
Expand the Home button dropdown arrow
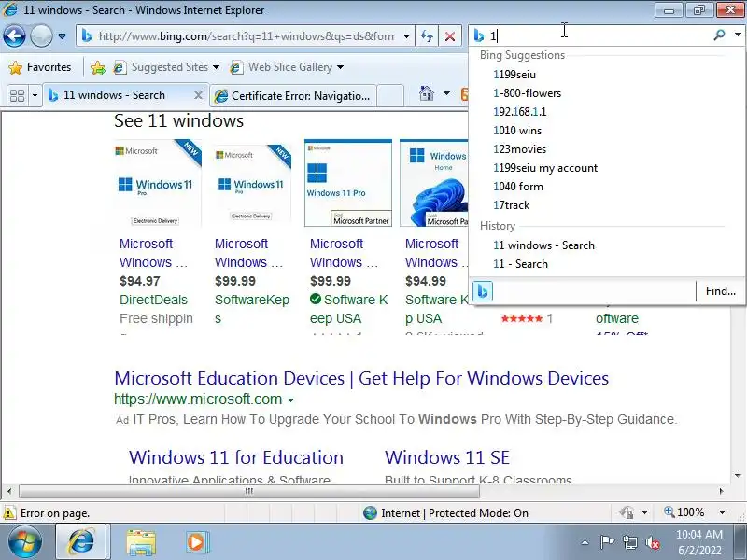pyautogui.click(x=446, y=93)
